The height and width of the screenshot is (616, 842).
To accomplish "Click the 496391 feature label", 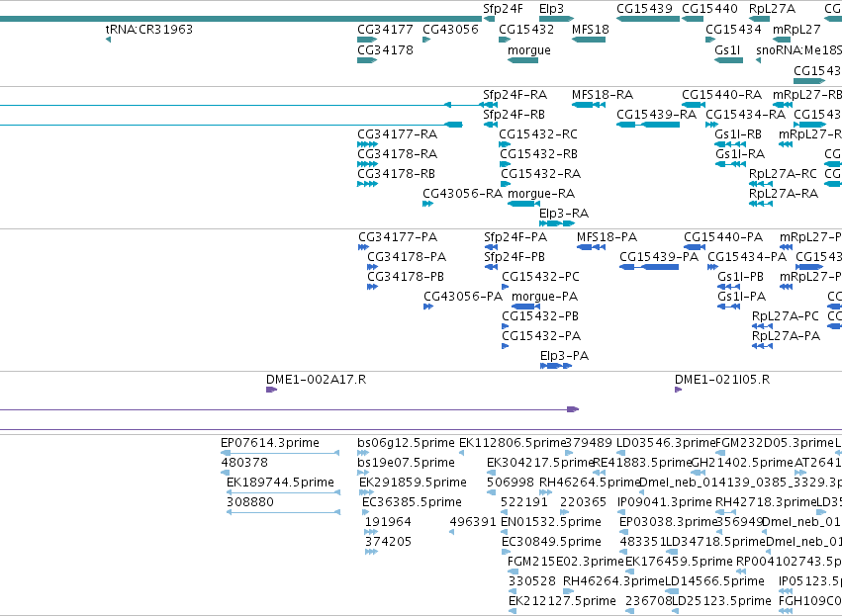I will [473, 522].
